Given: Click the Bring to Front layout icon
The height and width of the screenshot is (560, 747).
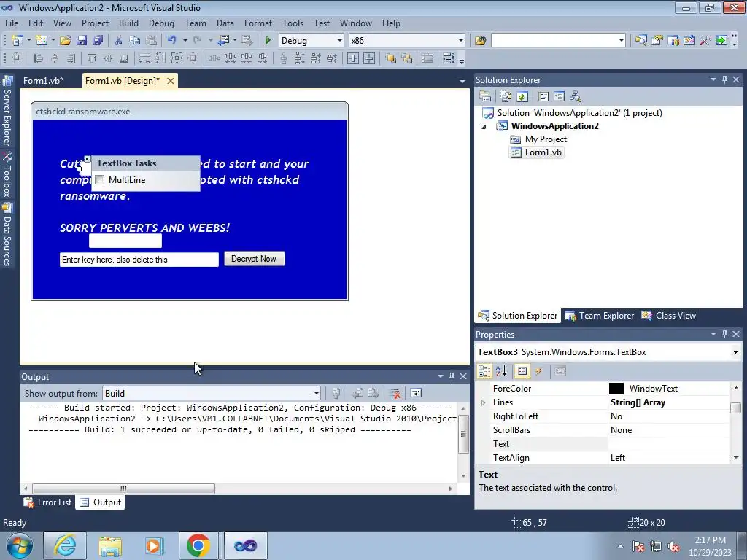Looking at the screenshot, I should coord(391,58).
